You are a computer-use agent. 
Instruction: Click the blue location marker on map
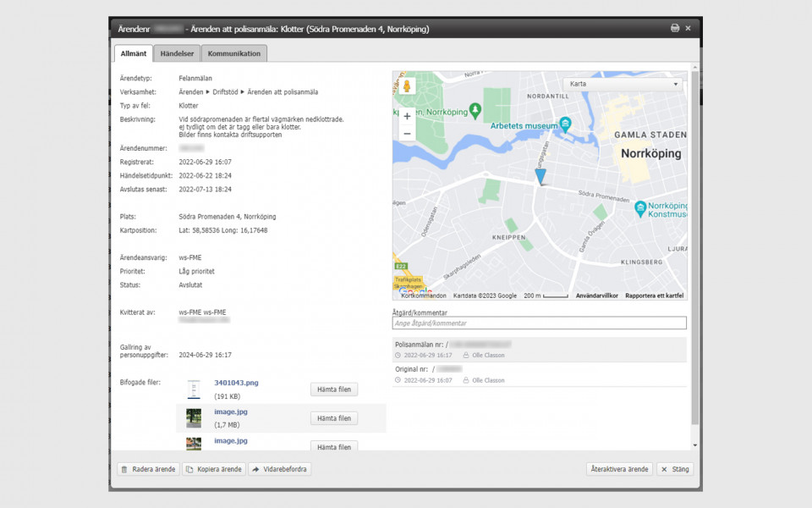click(540, 175)
